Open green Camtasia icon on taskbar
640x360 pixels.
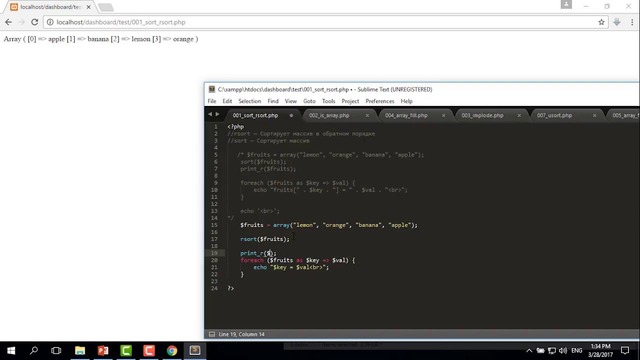[x=126, y=351]
